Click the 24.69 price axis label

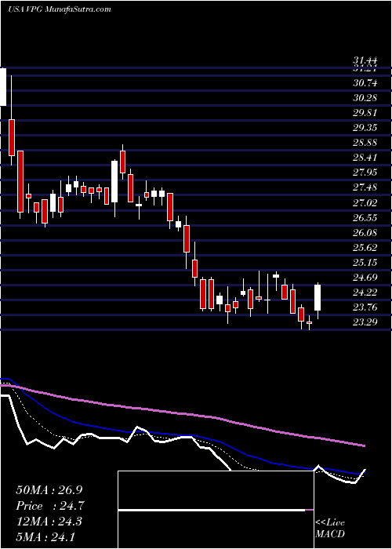tap(365, 278)
